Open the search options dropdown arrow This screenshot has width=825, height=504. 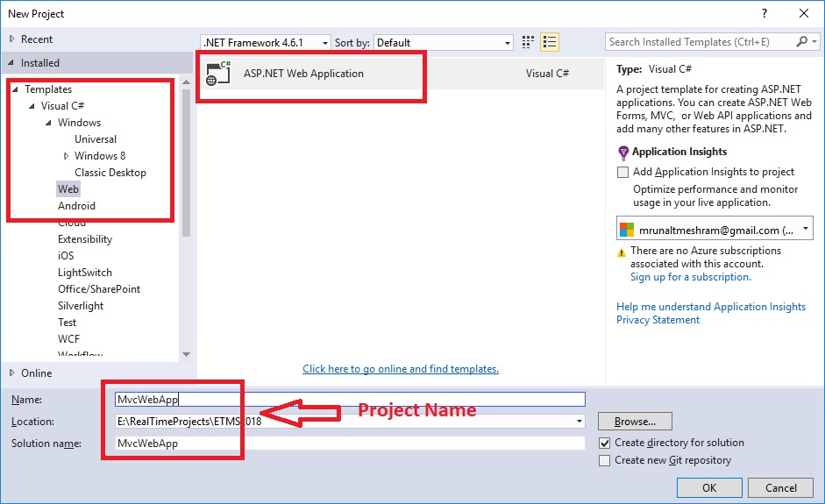(x=814, y=41)
